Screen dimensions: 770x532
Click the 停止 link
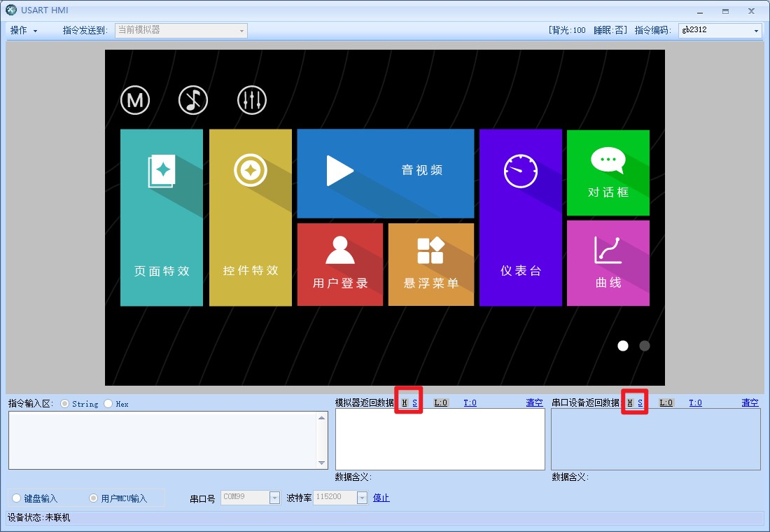tap(381, 498)
